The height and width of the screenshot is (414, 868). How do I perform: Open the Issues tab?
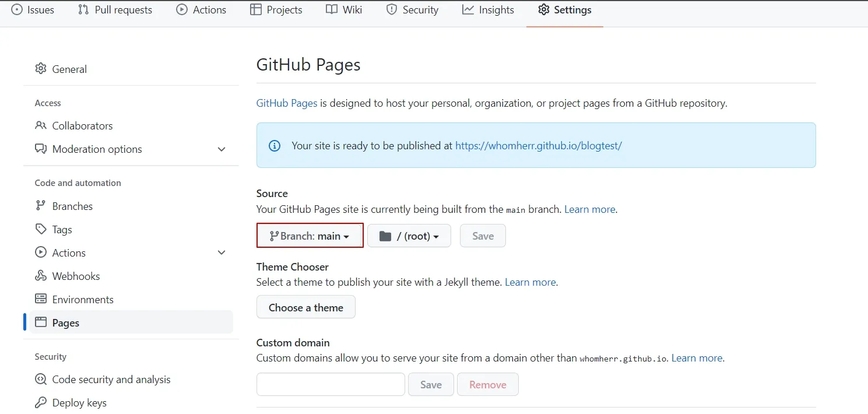point(33,10)
